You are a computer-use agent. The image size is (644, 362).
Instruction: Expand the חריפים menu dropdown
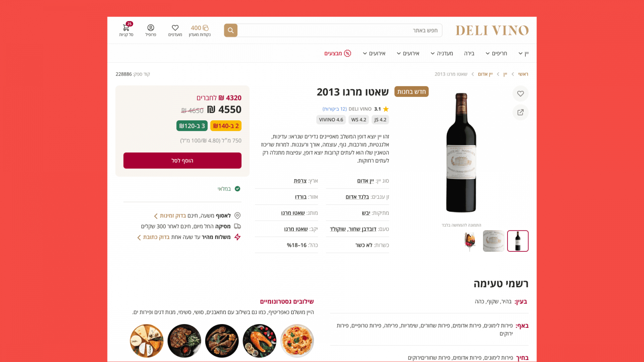pyautogui.click(x=496, y=53)
